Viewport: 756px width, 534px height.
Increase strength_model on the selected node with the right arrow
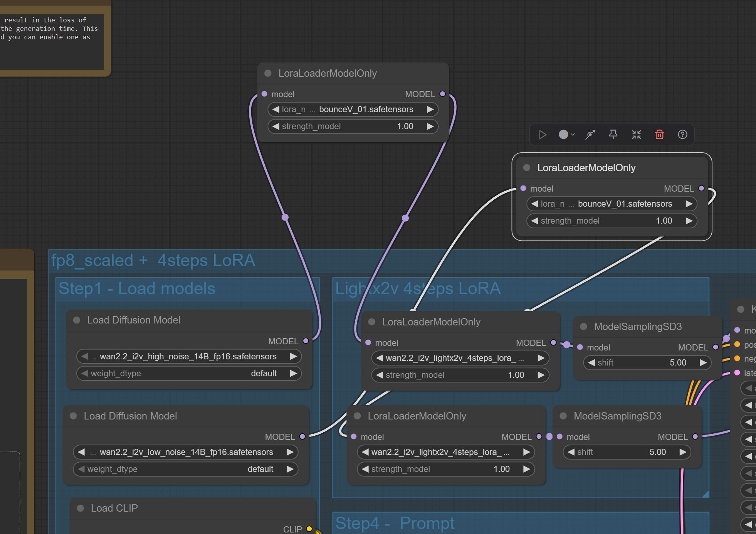coord(689,221)
